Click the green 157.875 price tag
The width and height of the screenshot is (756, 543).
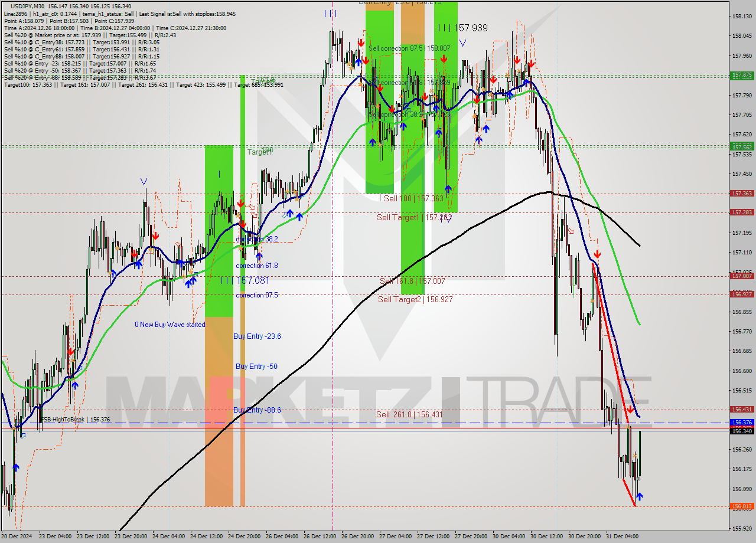[x=742, y=76]
